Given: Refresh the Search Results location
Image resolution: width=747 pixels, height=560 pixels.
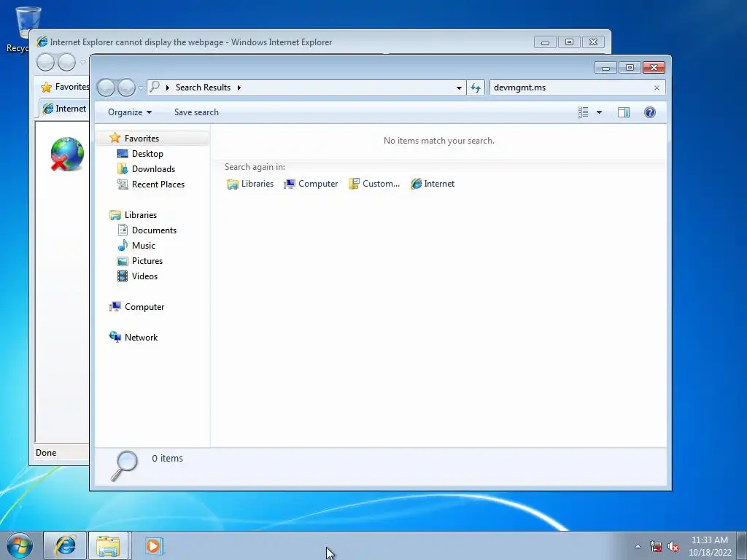Looking at the screenshot, I should (476, 87).
